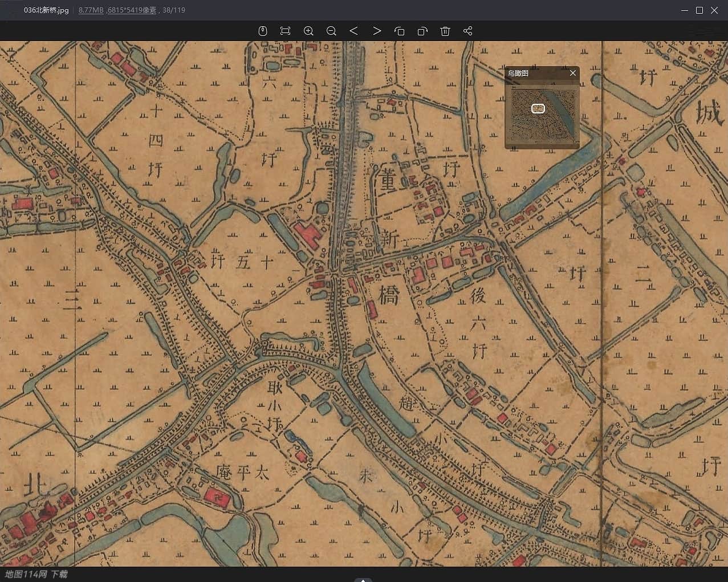Rotate the image counterclockwise
The width and height of the screenshot is (728, 582).
coord(400,31)
